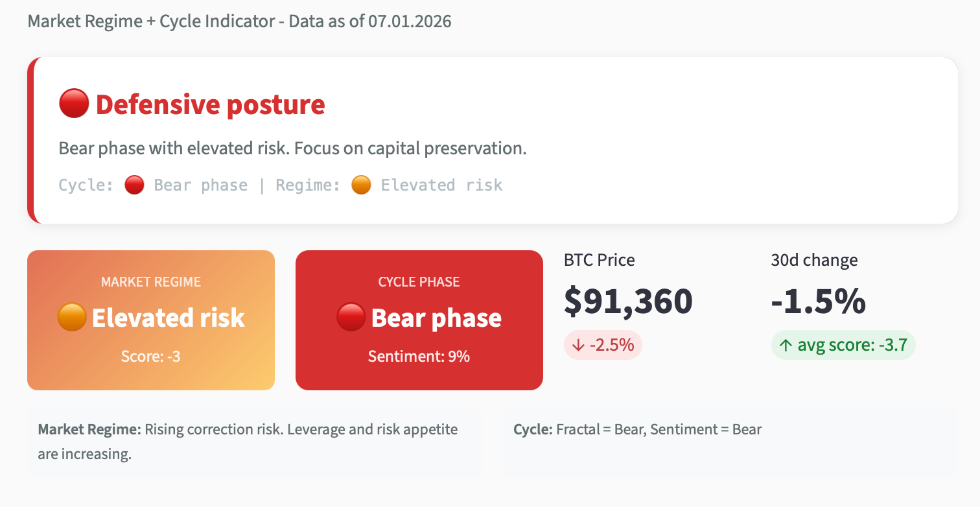Click the 30d change label

click(814, 260)
